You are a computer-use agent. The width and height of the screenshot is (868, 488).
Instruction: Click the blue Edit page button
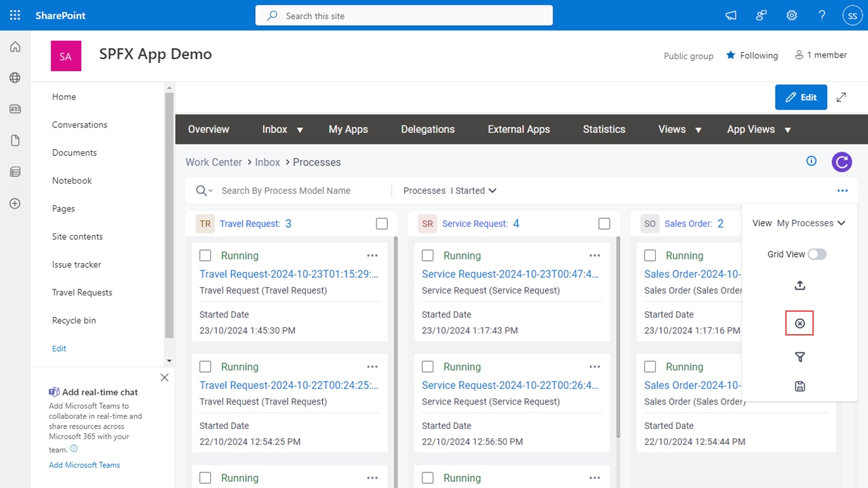coord(801,97)
